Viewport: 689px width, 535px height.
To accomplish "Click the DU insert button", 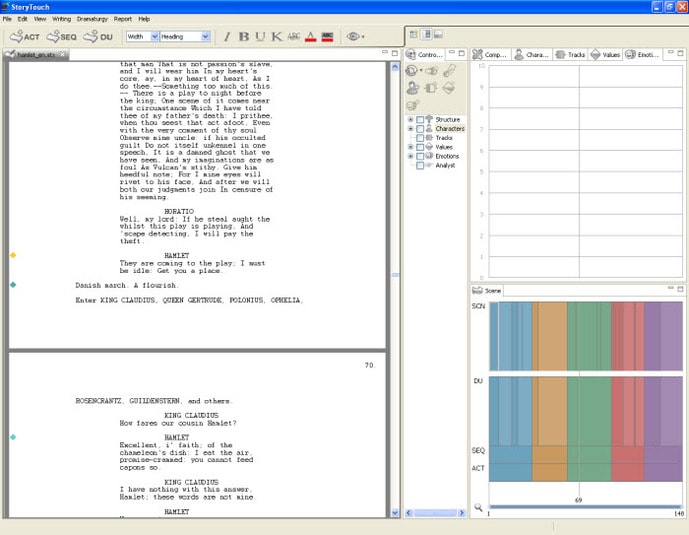I will (x=98, y=37).
